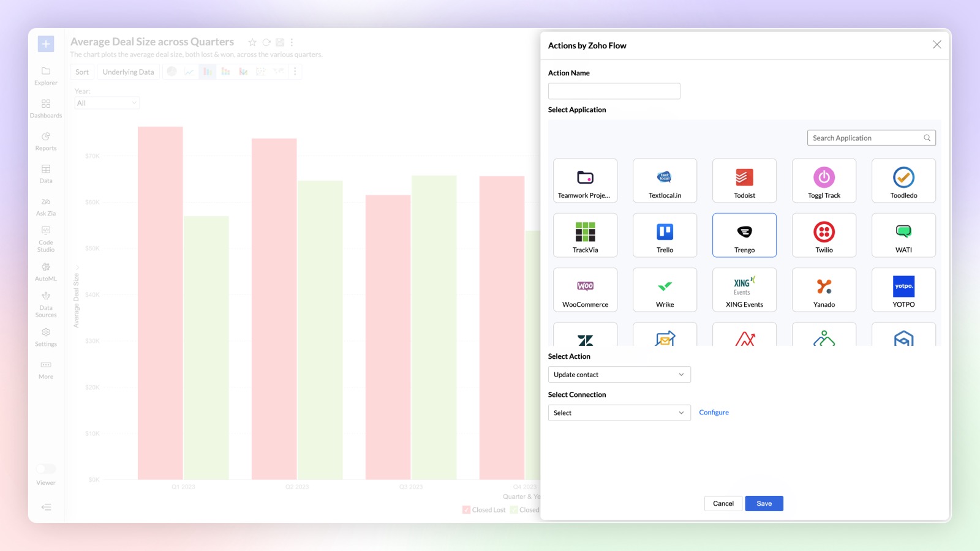The height and width of the screenshot is (551, 980).
Task: Choose the Wrike application tile
Action: tap(665, 290)
